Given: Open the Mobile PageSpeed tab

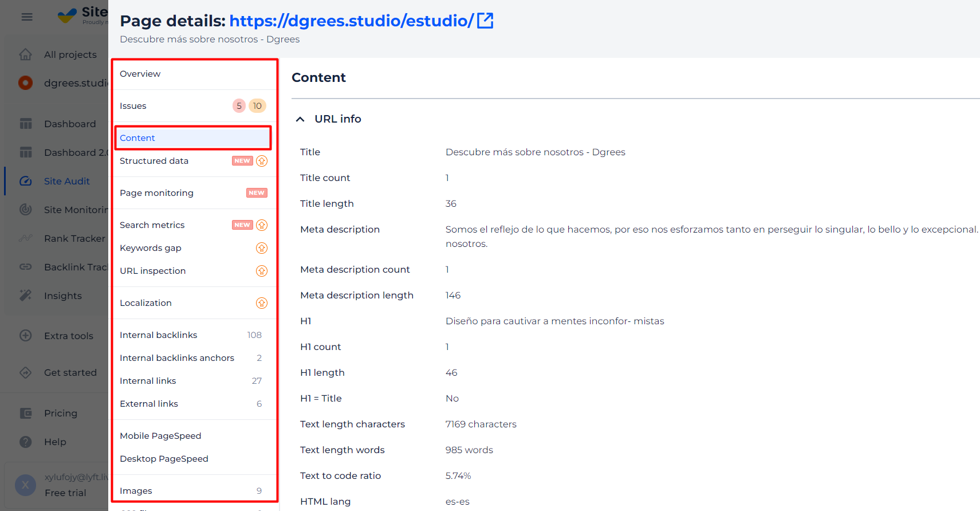Looking at the screenshot, I should tap(194, 436).
